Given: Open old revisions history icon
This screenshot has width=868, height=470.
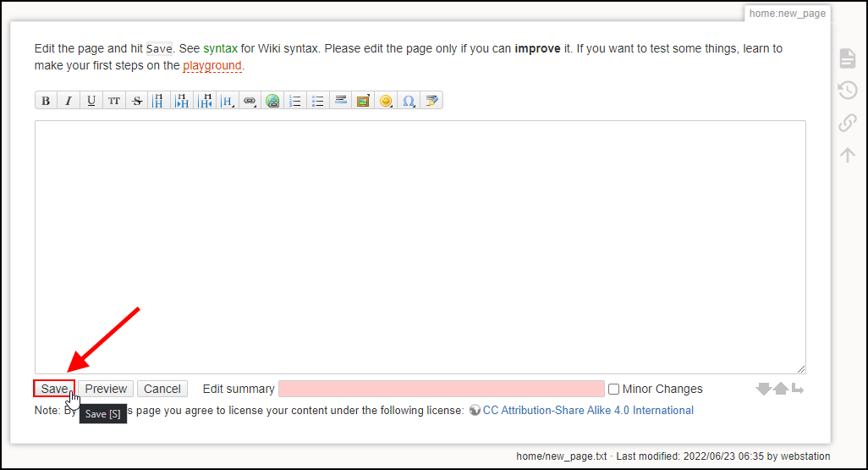Looking at the screenshot, I should click(x=848, y=90).
